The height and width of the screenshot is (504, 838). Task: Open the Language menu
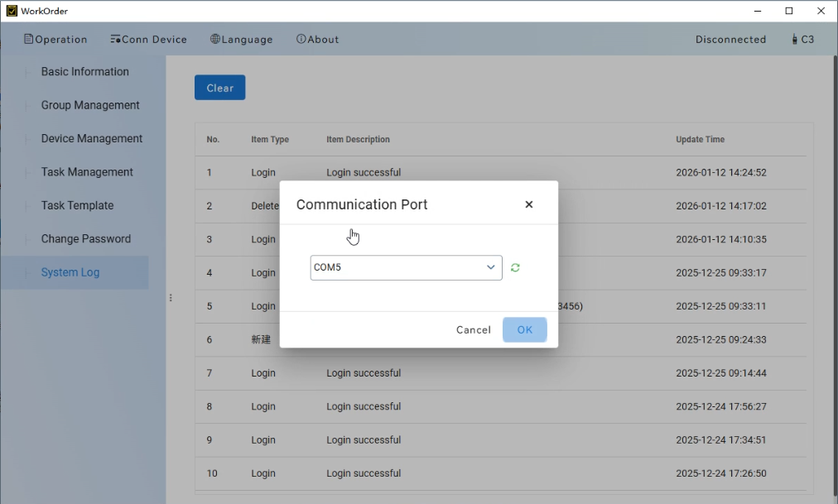(x=241, y=39)
